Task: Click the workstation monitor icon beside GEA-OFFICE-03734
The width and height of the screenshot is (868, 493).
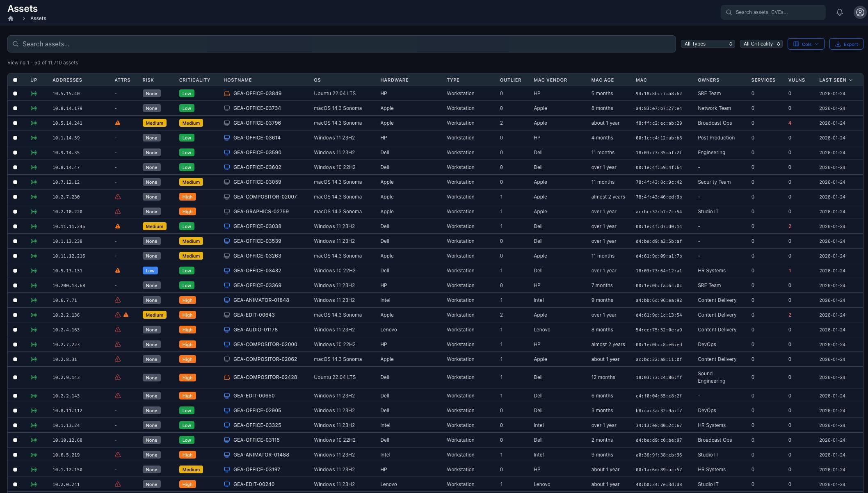Action: tap(227, 108)
